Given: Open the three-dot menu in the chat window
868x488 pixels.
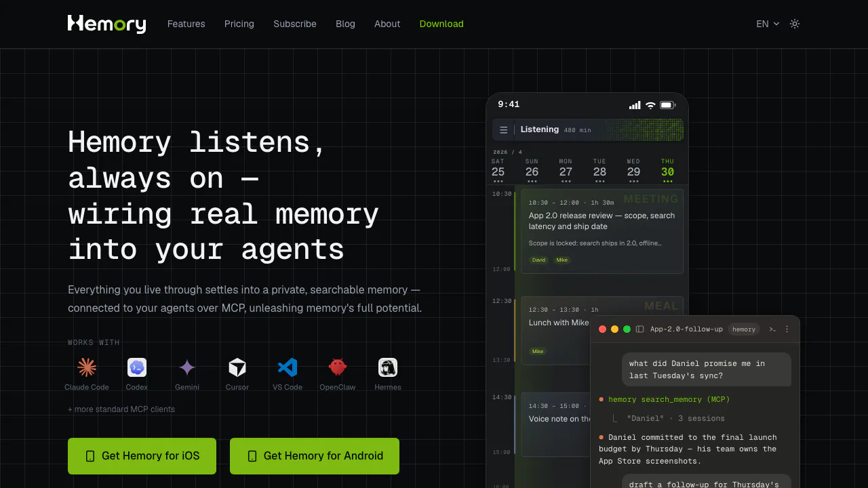Looking at the screenshot, I should pyautogui.click(x=787, y=329).
